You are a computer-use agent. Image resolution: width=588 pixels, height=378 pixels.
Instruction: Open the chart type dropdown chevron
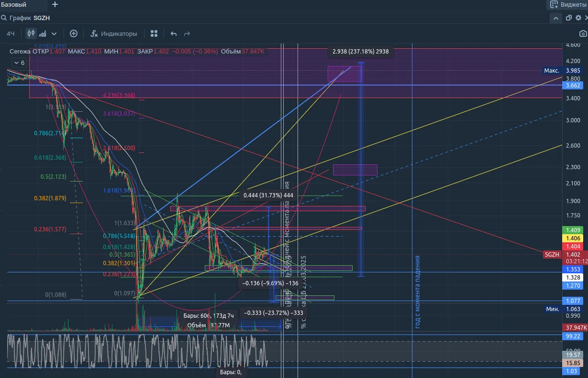pos(54,34)
